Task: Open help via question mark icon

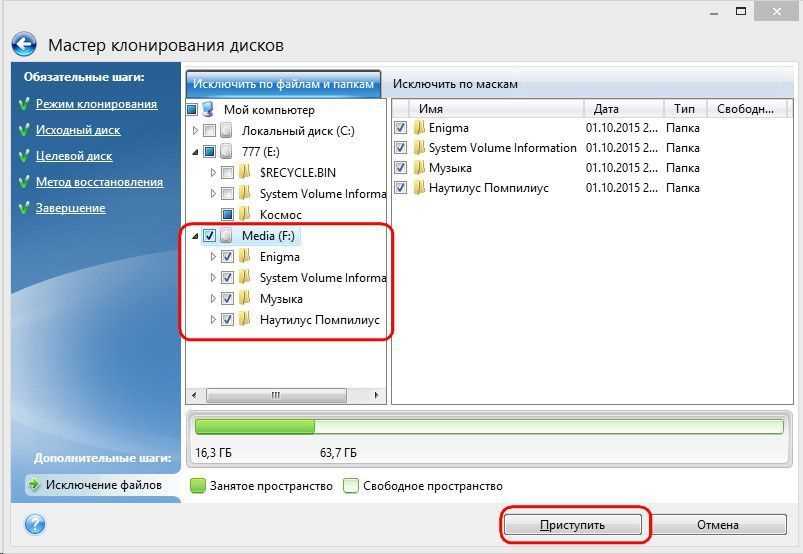Action: tap(34, 524)
